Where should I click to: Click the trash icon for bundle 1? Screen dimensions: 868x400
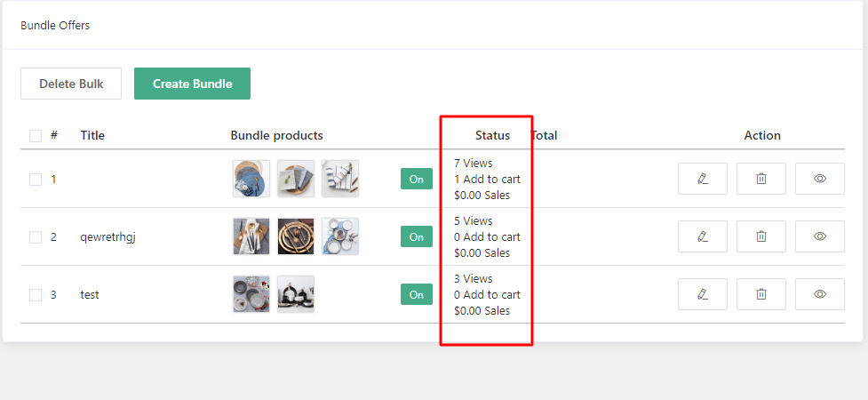tap(760, 179)
